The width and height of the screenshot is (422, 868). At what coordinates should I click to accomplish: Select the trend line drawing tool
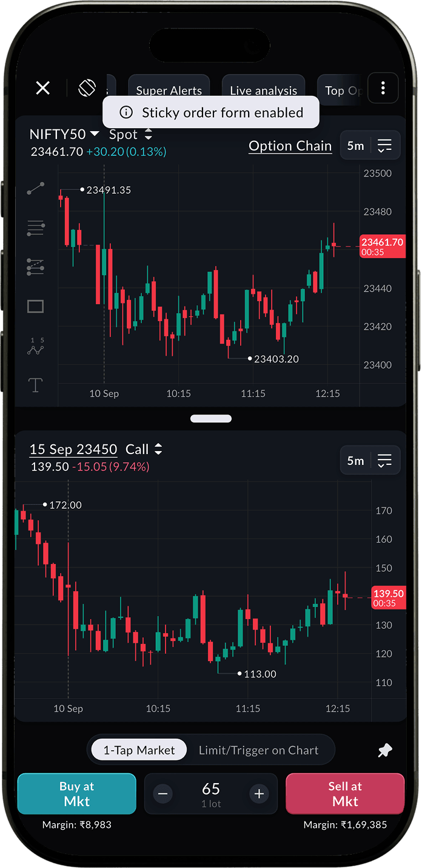click(36, 189)
